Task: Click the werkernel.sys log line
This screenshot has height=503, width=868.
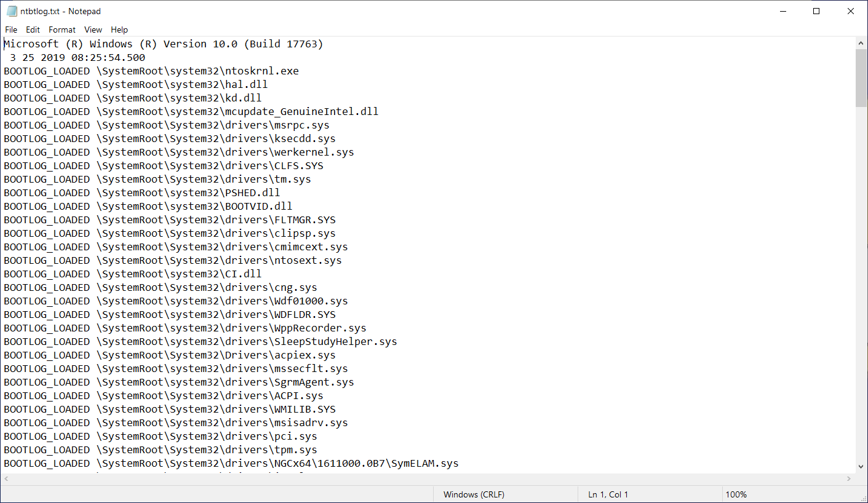Action: pyautogui.click(x=179, y=152)
